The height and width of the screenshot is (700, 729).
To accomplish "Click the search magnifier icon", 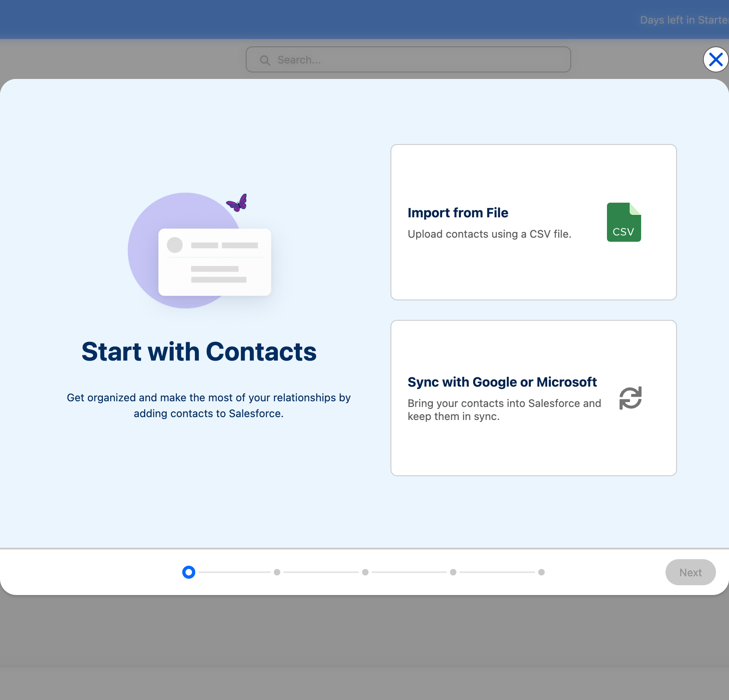I will click(x=265, y=60).
